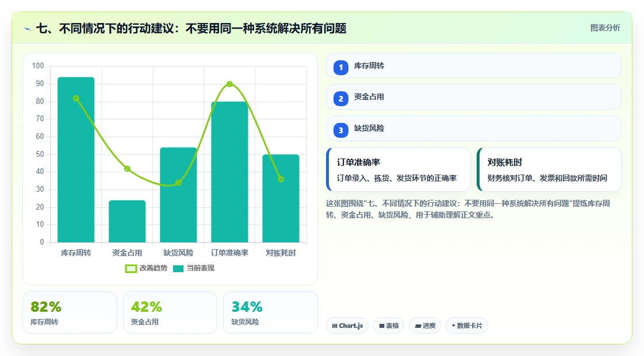Click the trend line point for 资金占用
Screen dimensions: 644x356
(127, 169)
